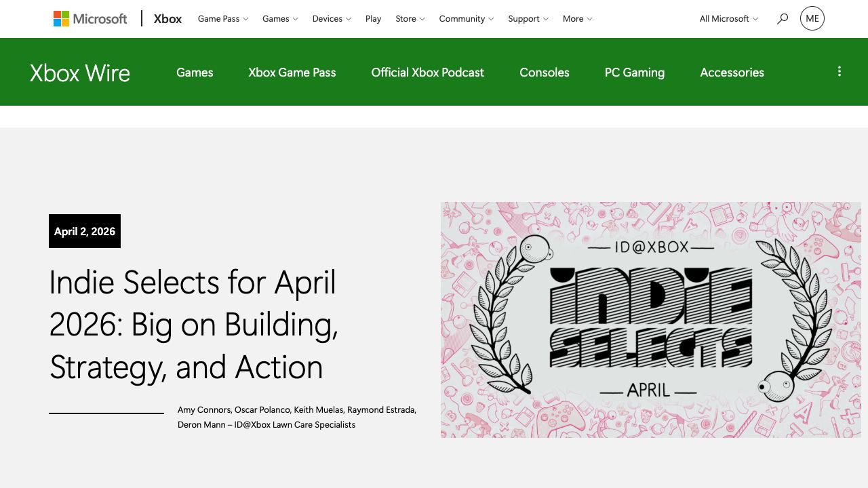Click the April 2, 2026 date badge
Viewport: 868px width, 488px height.
coord(85,231)
